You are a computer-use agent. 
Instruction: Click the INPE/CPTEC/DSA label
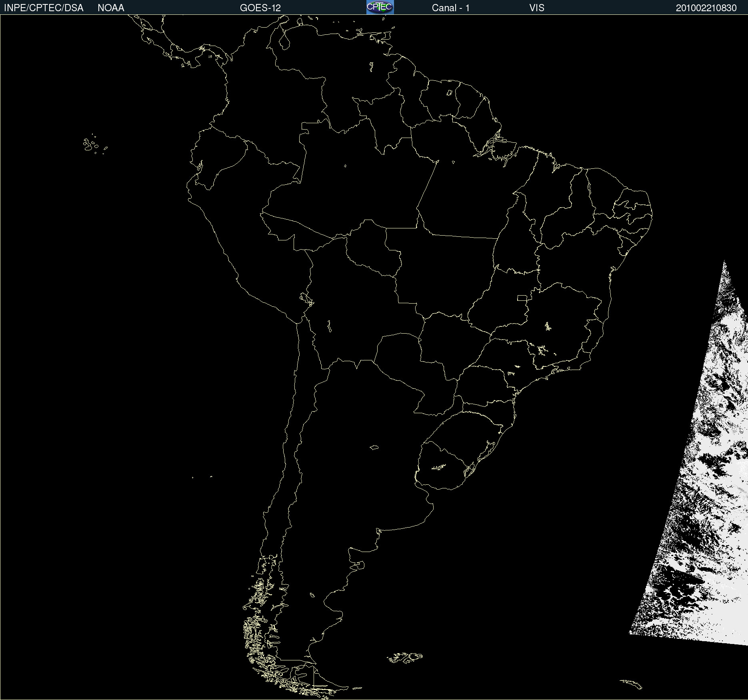coord(44,8)
